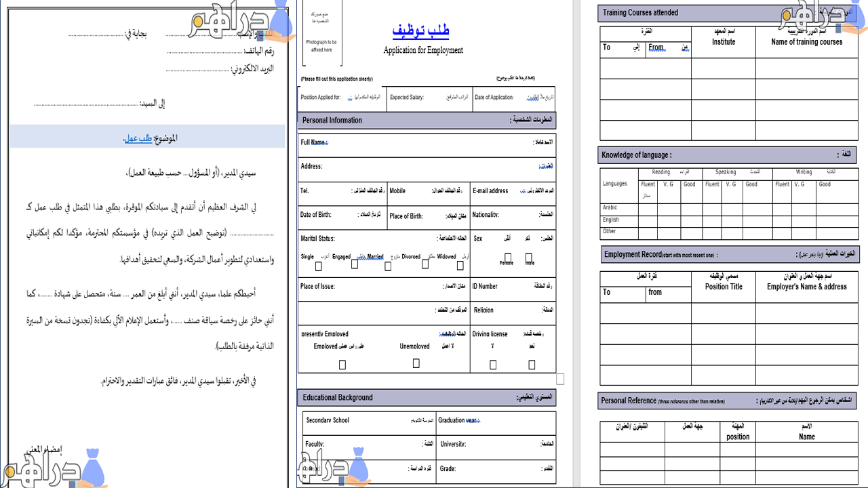The image size is (868, 488).
Task: Click the Place of Issue label
Action: (x=317, y=286)
